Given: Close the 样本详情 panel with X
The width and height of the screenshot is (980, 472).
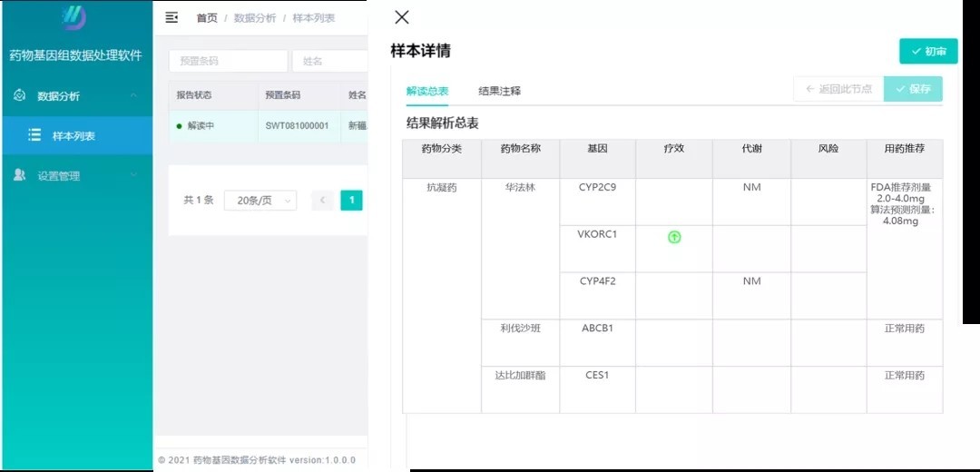Looking at the screenshot, I should [x=402, y=17].
